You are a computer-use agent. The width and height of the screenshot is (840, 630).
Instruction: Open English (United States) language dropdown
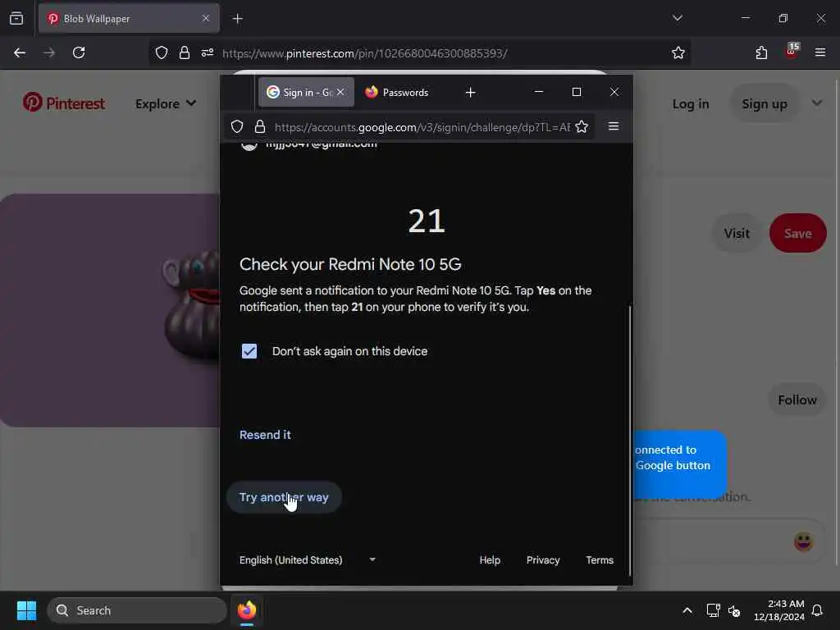click(x=308, y=559)
